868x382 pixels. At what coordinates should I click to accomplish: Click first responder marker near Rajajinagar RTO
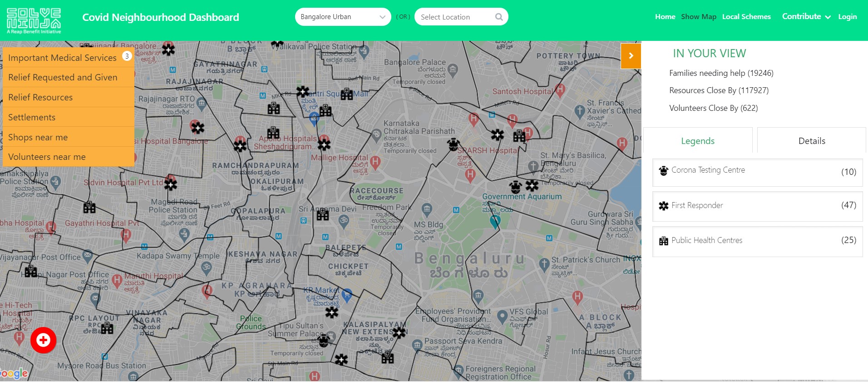coord(197,128)
